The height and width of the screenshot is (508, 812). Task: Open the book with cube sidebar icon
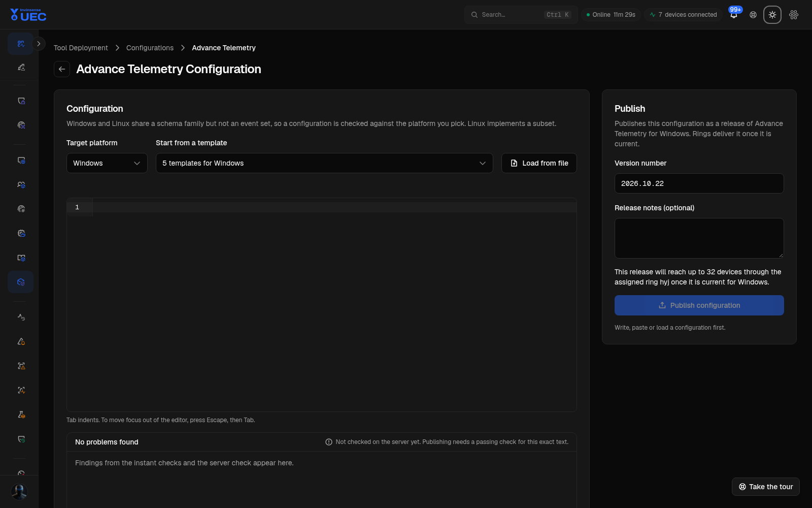click(21, 258)
